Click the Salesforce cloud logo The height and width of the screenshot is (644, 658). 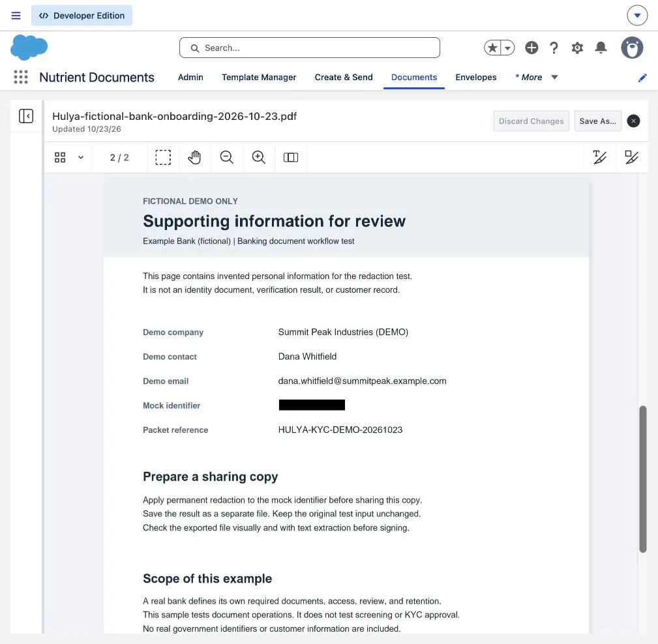pos(29,47)
